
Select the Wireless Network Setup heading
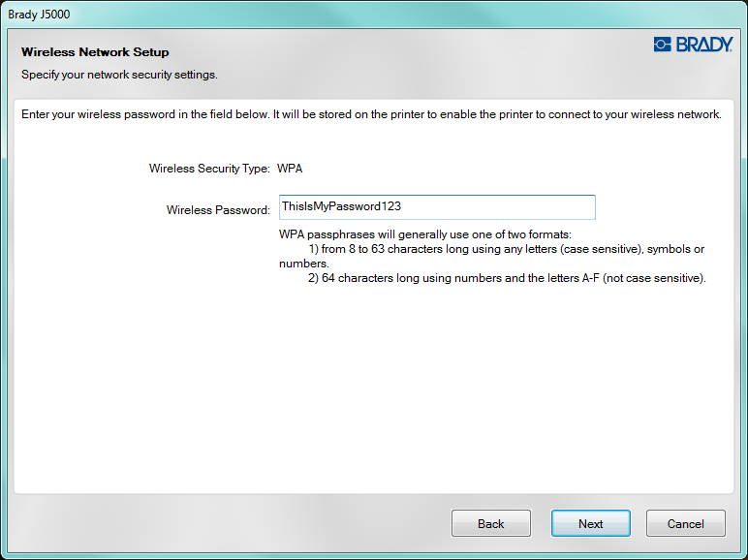tap(95, 52)
